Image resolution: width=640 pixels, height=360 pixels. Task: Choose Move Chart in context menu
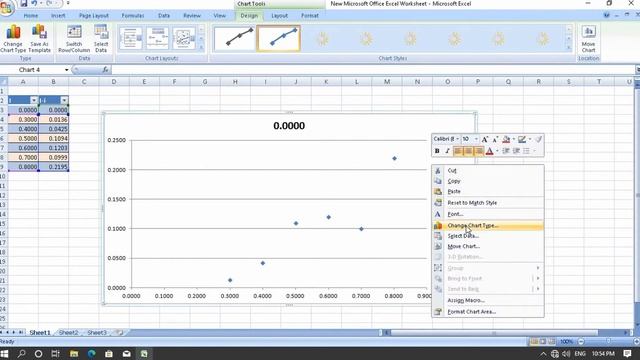pos(488,247)
